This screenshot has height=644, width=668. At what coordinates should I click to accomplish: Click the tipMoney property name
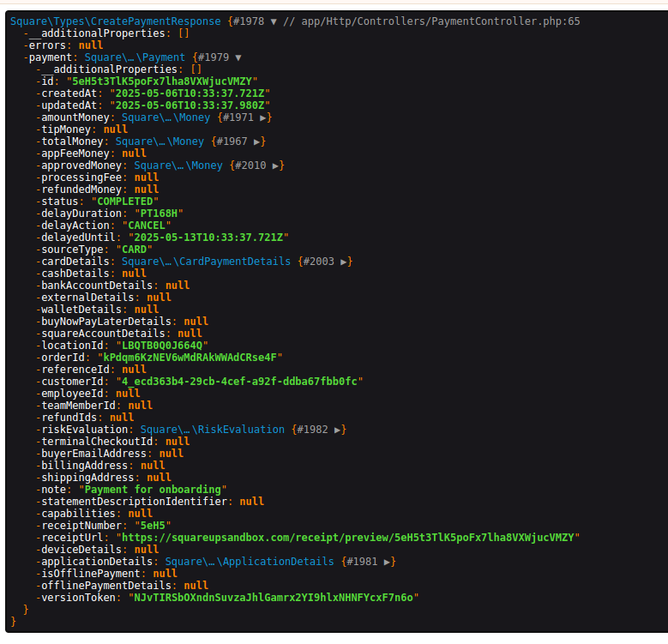(66, 129)
